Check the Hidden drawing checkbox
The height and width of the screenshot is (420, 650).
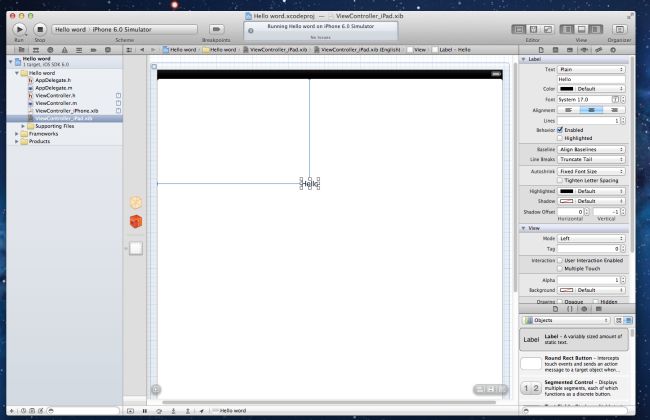coord(596,302)
